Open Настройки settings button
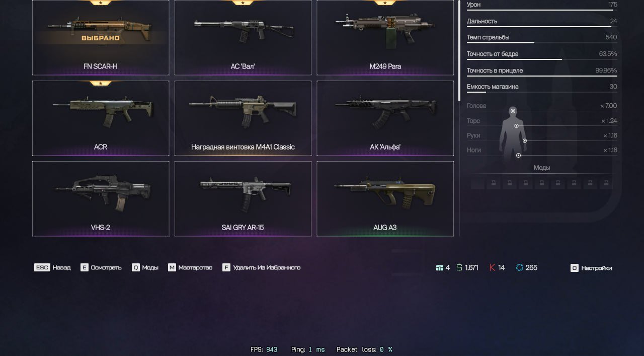 point(592,268)
